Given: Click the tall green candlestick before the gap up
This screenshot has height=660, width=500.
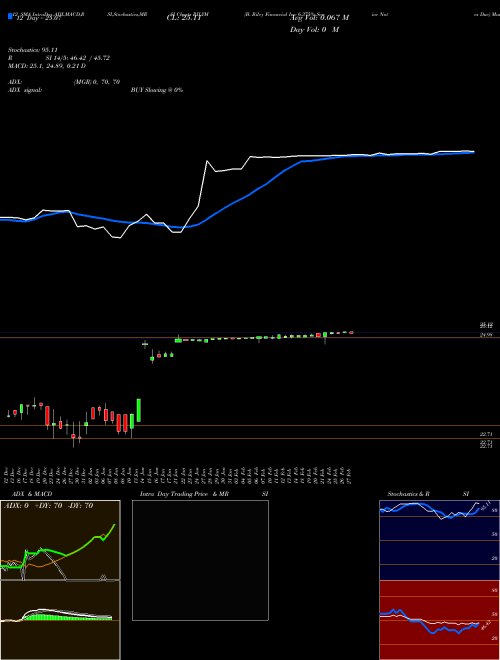Looking at the screenshot, I should tap(138, 410).
